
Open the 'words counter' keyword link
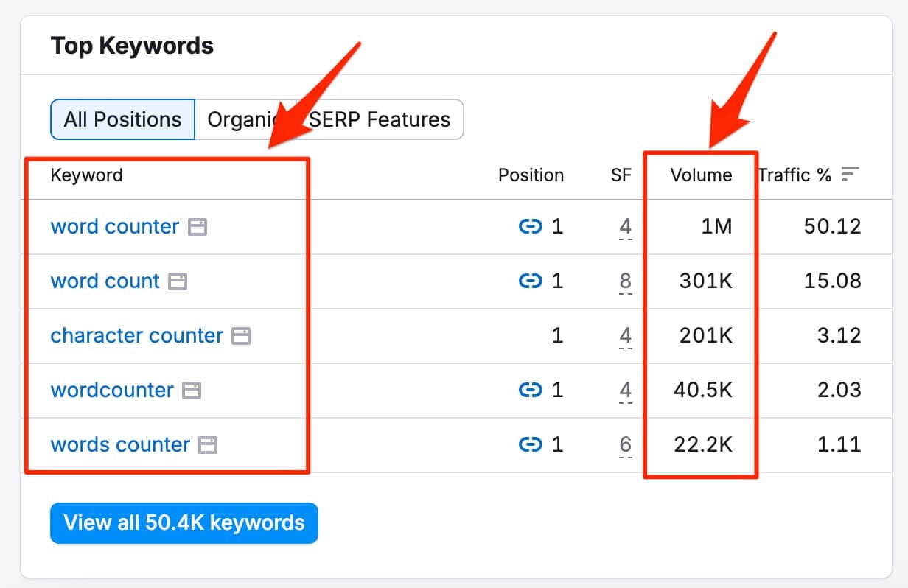coord(120,444)
